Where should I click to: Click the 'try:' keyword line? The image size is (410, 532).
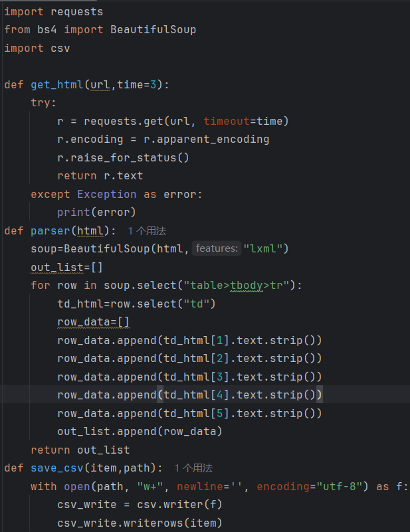[43, 102]
